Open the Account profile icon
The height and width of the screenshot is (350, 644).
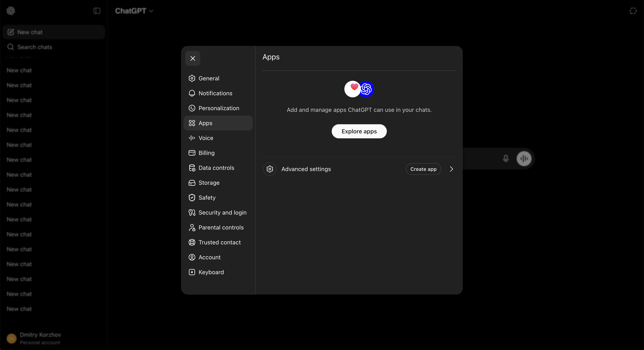coord(192,257)
